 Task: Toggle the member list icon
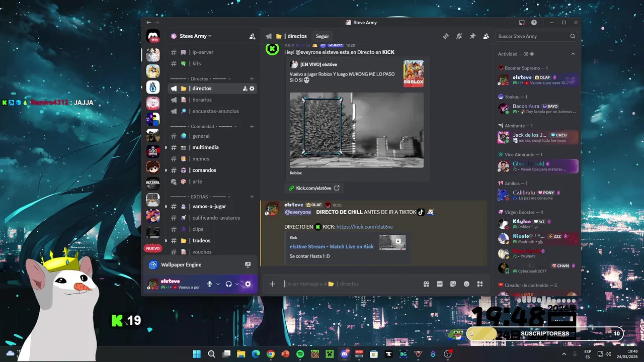point(486,36)
